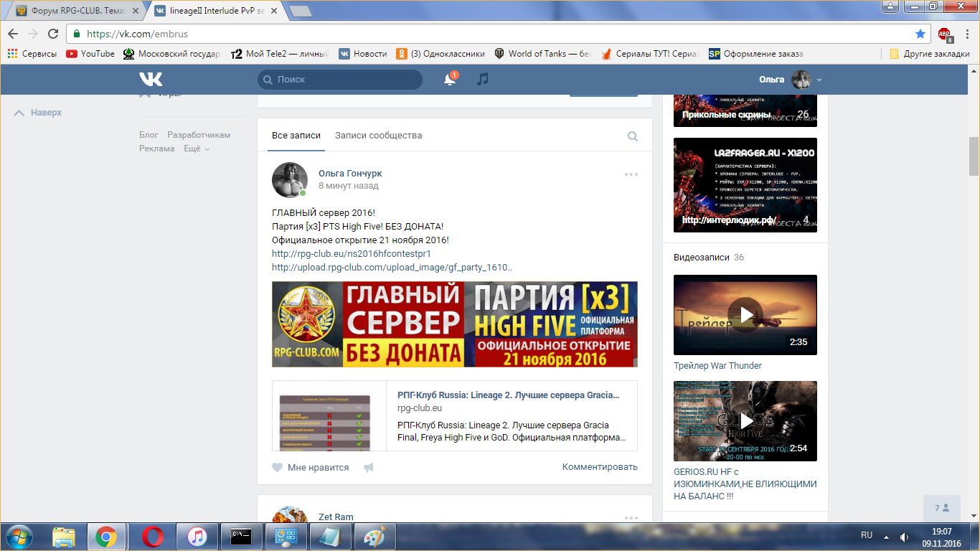The image size is (980, 551).
Task: Click the browser address bar
Action: click(x=499, y=34)
